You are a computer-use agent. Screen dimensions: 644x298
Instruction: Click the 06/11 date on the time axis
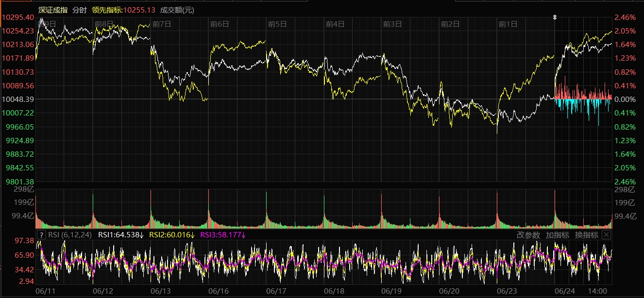coord(45,291)
